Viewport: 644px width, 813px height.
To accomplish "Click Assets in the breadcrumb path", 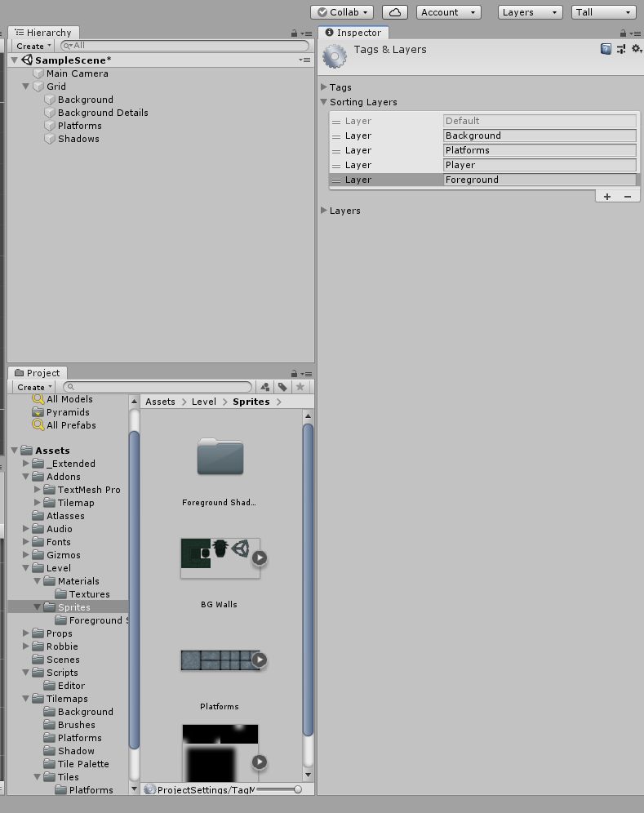I will [160, 402].
